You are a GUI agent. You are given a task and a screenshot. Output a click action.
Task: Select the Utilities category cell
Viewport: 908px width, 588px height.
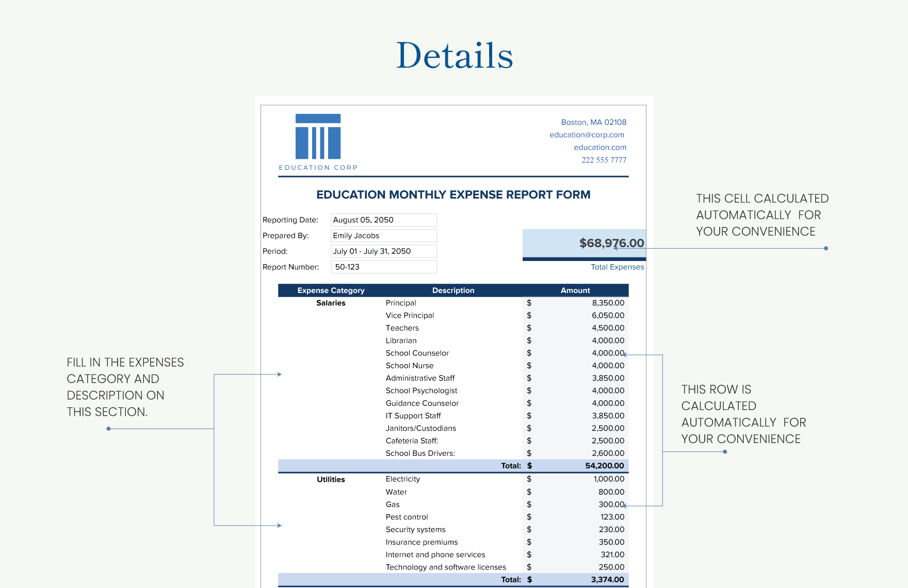point(331,480)
